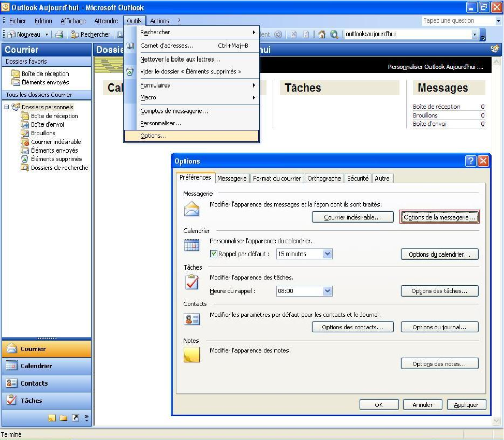Click the folder list icon in navigation bar
The height and width of the screenshot is (440, 504).
tap(63, 418)
